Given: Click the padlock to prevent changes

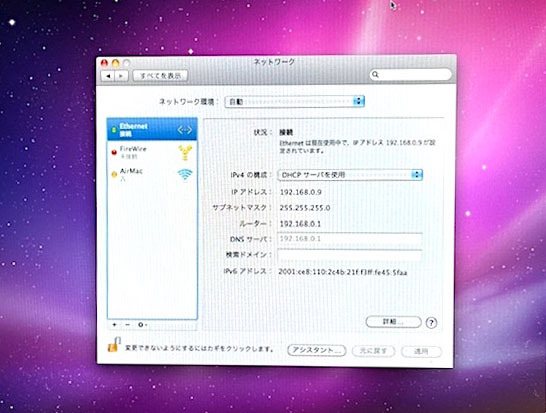Looking at the screenshot, I should coord(114,344).
